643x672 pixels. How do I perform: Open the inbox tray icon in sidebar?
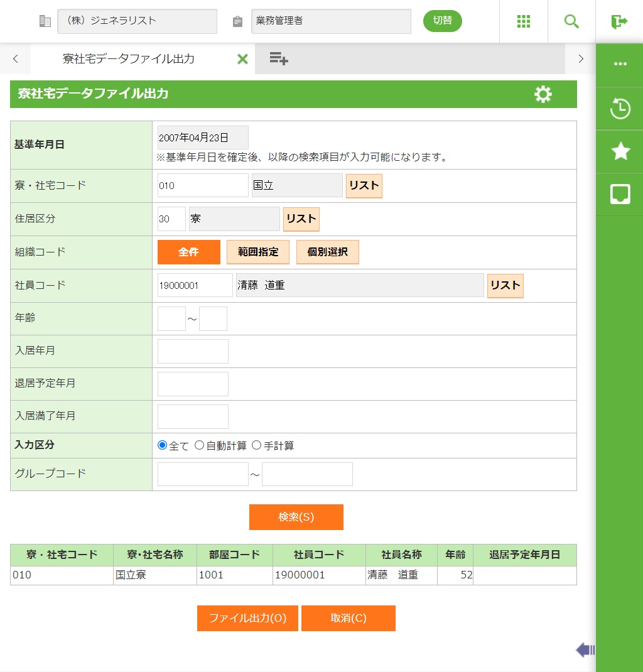pyautogui.click(x=620, y=194)
